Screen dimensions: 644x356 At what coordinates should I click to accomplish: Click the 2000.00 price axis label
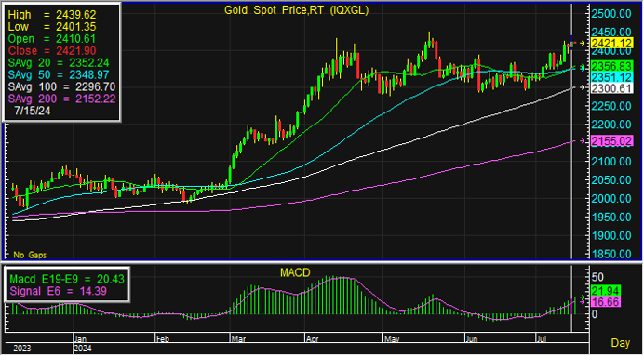[x=611, y=199]
